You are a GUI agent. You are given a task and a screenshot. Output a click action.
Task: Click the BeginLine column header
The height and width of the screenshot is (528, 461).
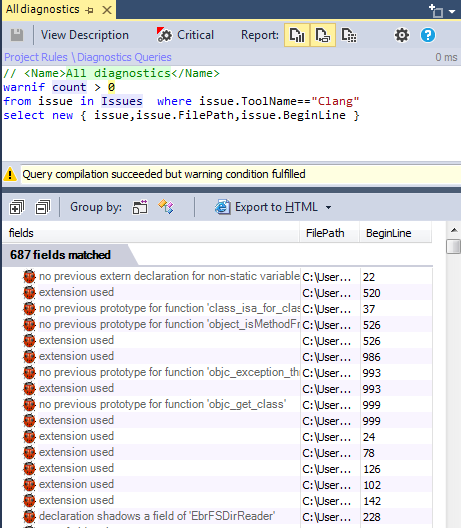point(389,233)
